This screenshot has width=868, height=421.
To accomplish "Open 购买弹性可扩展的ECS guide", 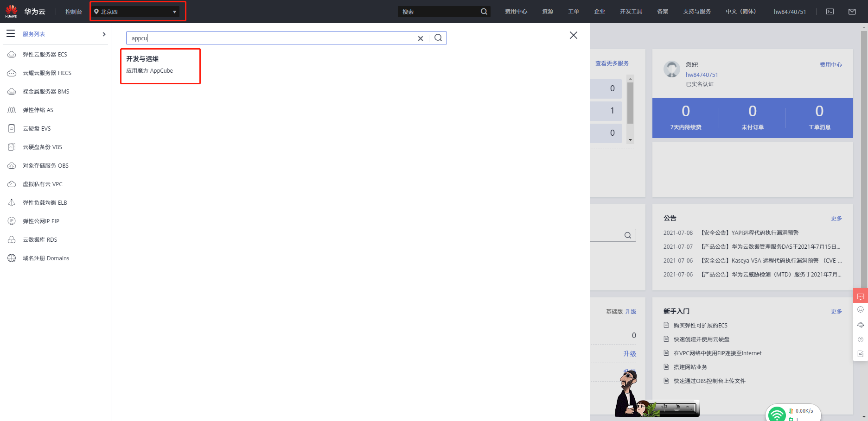I will tap(701, 326).
